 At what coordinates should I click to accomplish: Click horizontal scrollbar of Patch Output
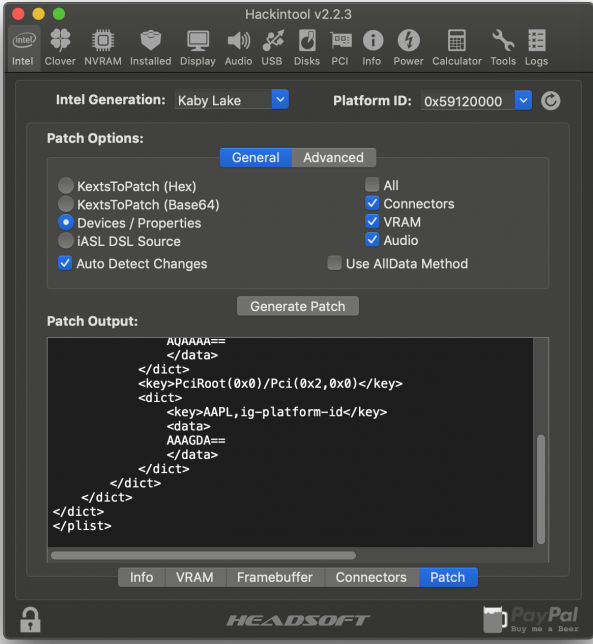coord(203,556)
